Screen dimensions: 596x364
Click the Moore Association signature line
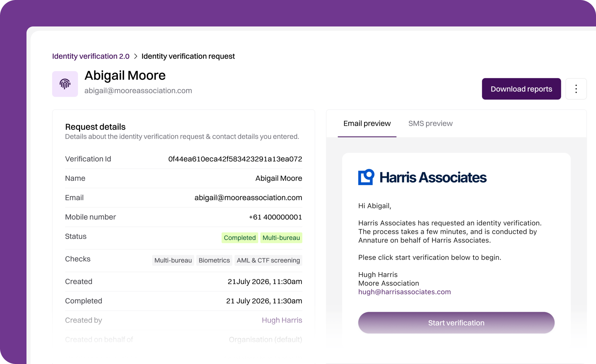pos(389,283)
